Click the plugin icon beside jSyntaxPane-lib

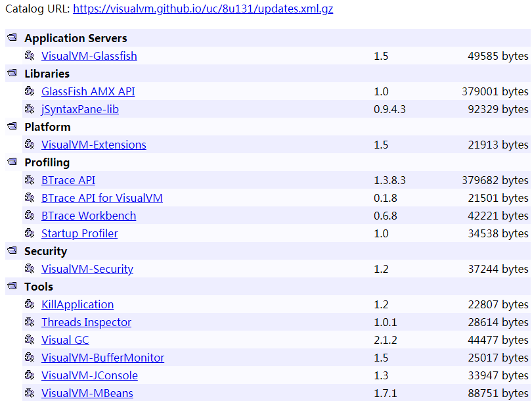[30, 109]
